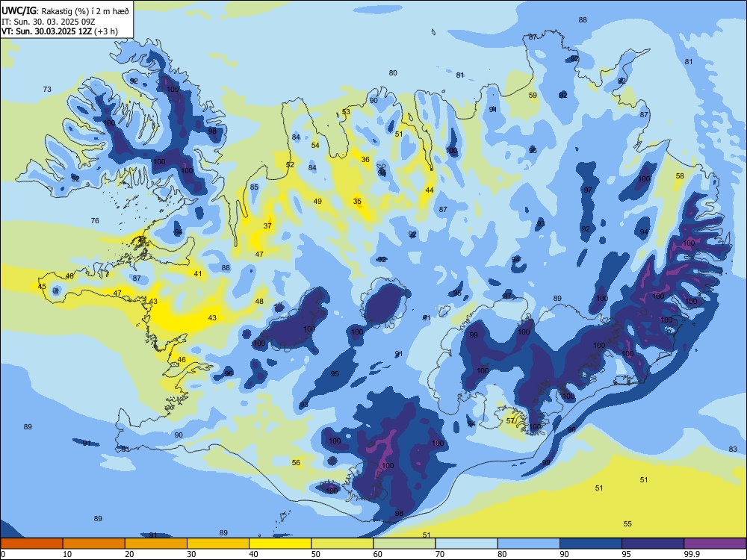Choose the 30–40 amber legend band

tap(218, 544)
